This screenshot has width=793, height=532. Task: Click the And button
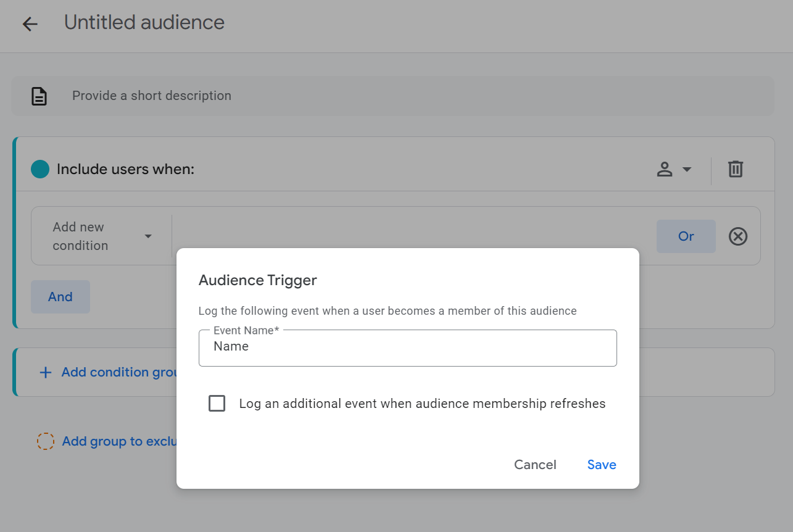tap(60, 297)
